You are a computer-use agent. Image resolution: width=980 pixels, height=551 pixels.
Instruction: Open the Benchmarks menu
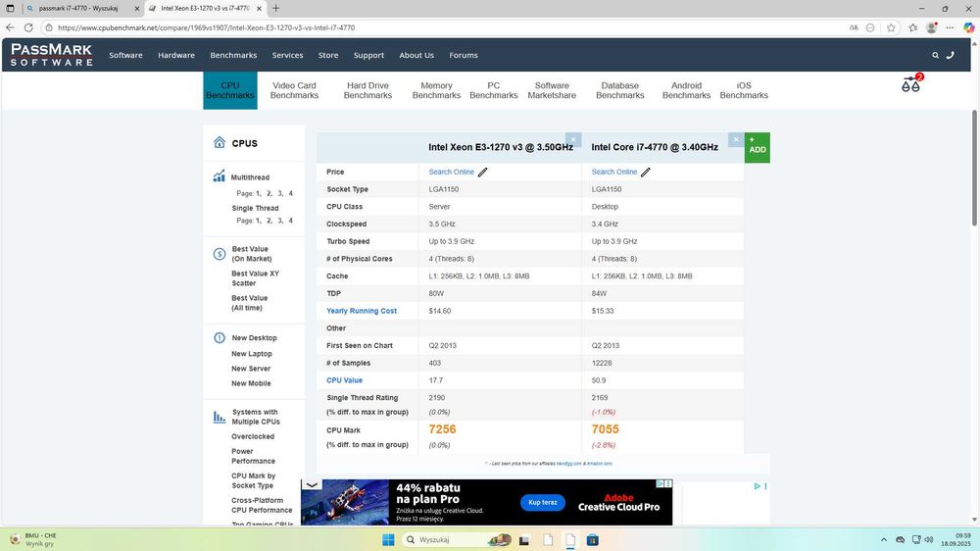point(233,55)
